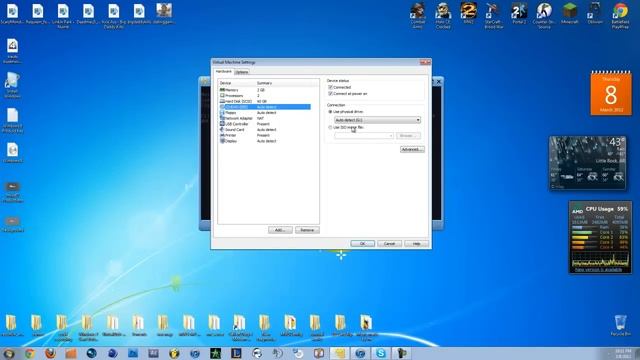This screenshot has width=640, height=360.
Task: Click the Advanced button
Action: 412,149
